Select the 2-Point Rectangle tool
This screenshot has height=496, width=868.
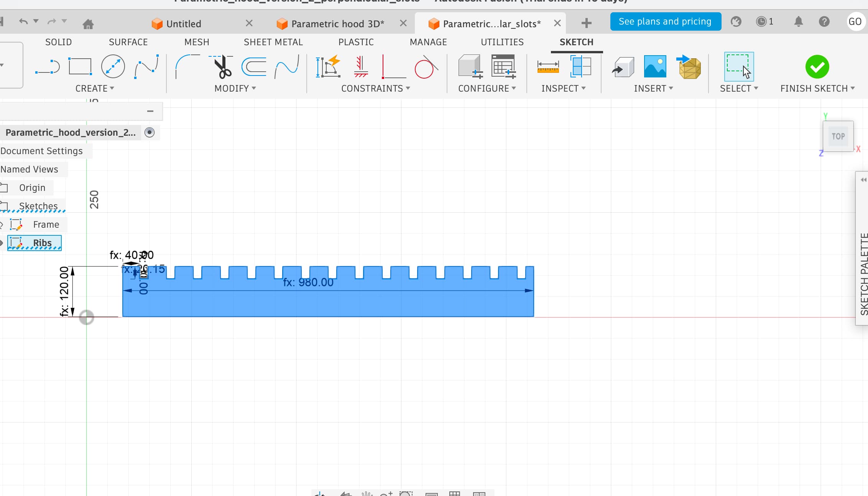[80, 67]
